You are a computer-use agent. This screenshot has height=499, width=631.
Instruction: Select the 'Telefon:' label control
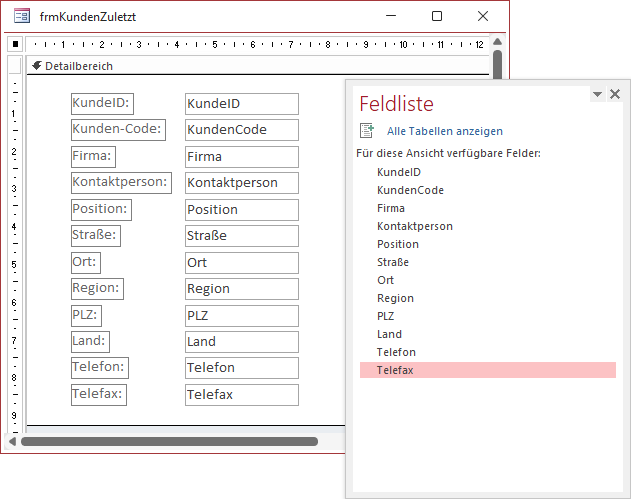(x=100, y=368)
